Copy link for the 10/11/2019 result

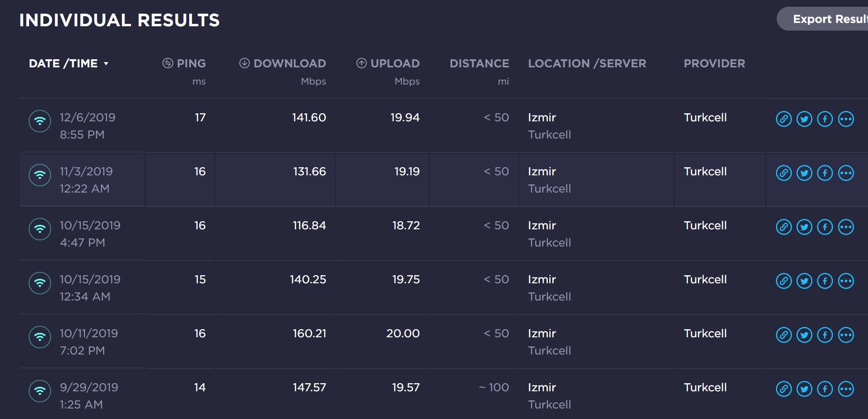click(x=783, y=335)
